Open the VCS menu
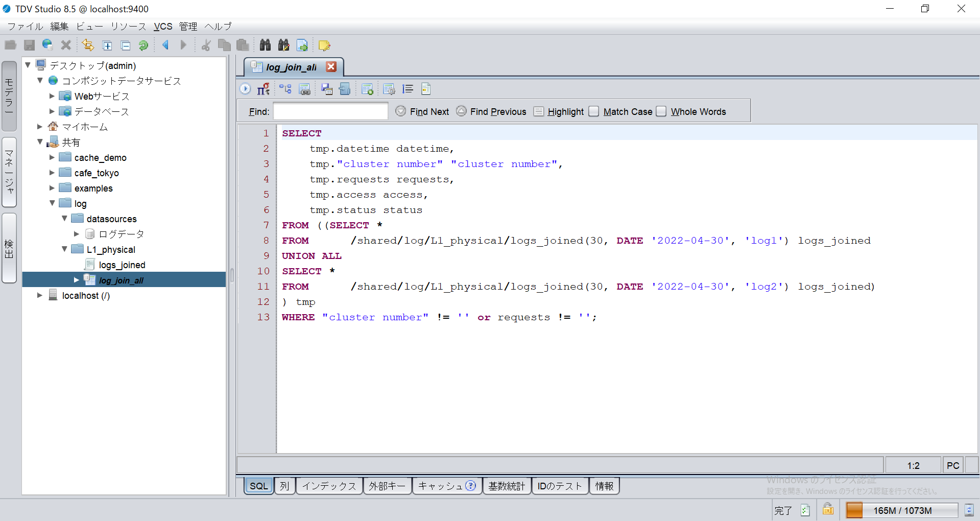 click(x=163, y=26)
